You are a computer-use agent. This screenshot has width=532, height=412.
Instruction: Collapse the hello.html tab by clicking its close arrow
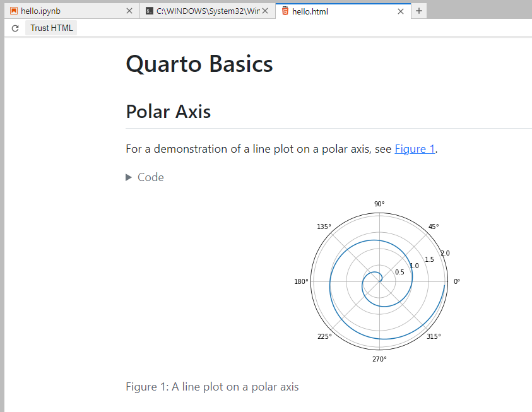click(x=401, y=11)
